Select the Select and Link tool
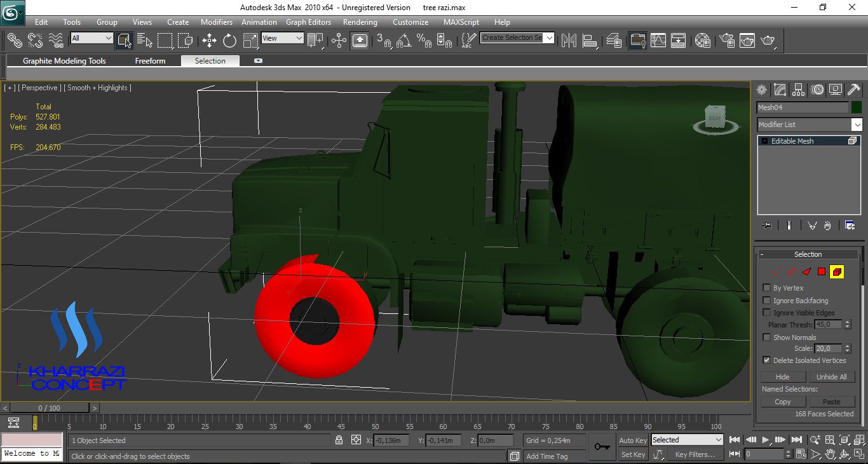This screenshot has height=464, width=868. [14, 41]
